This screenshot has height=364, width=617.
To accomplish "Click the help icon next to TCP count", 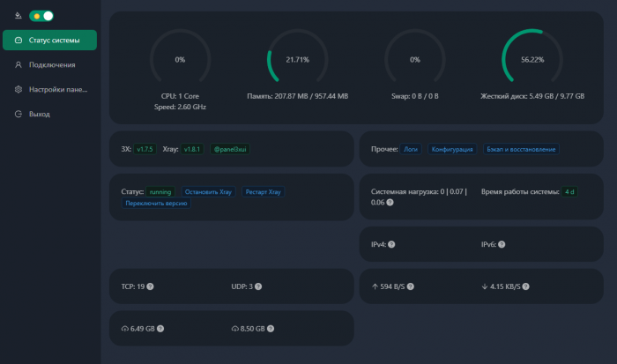I will tap(150, 286).
